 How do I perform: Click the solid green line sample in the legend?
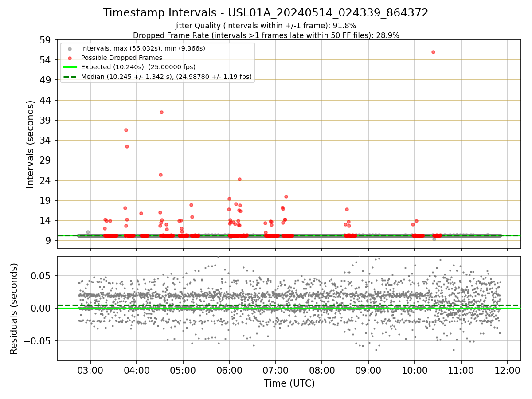(x=70, y=67)
